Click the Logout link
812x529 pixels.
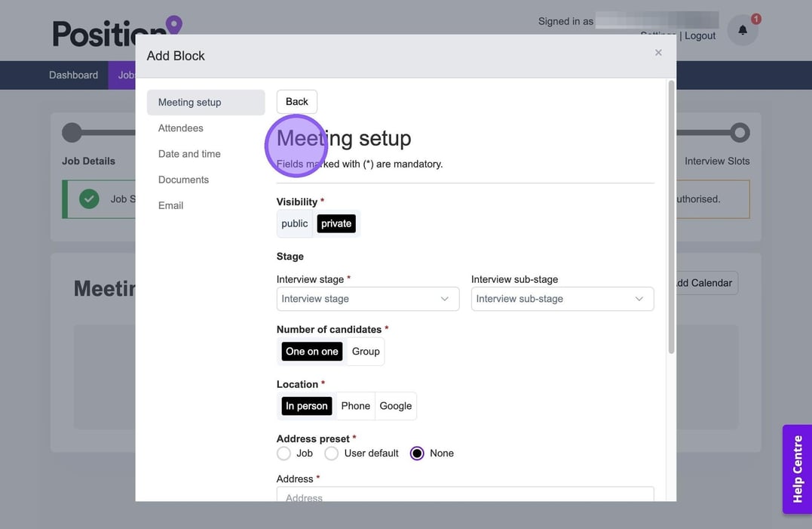point(700,36)
